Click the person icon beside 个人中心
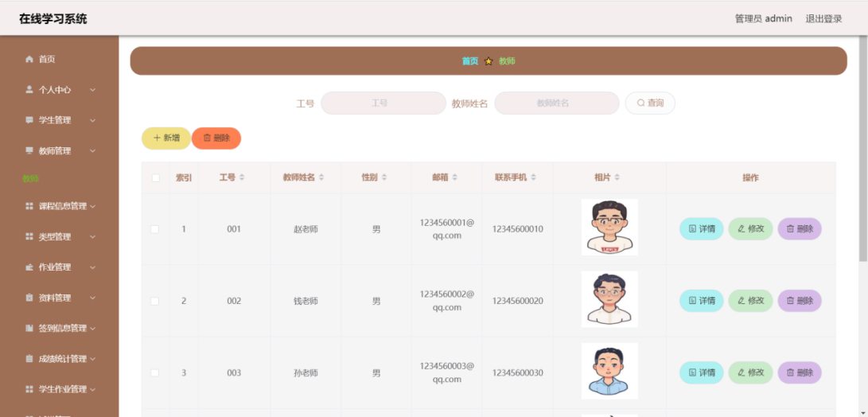This screenshot has width=868, height=417. [29, 90]
